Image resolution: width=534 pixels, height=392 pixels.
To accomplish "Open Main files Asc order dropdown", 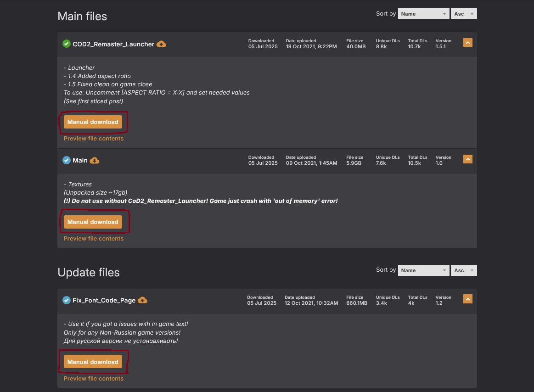I will 464,14.
